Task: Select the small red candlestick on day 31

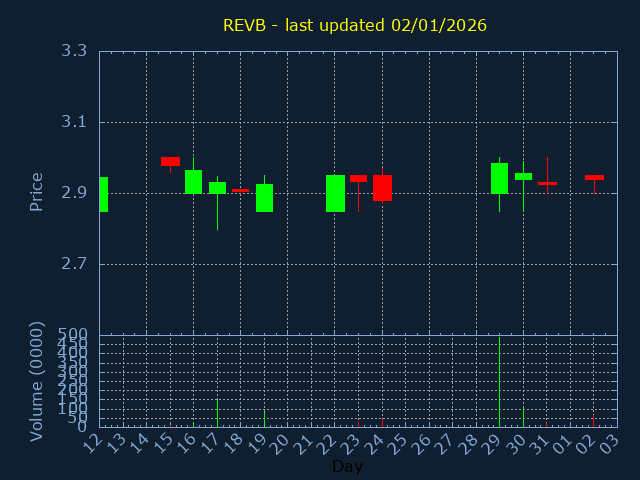Action: [x=547, y=183]
